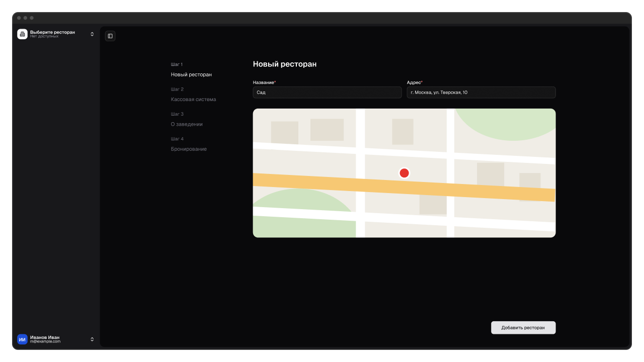The width and height of the screenshot is (644, 362).
Task: Go to step Бронирование
Action: coord(189,149)
